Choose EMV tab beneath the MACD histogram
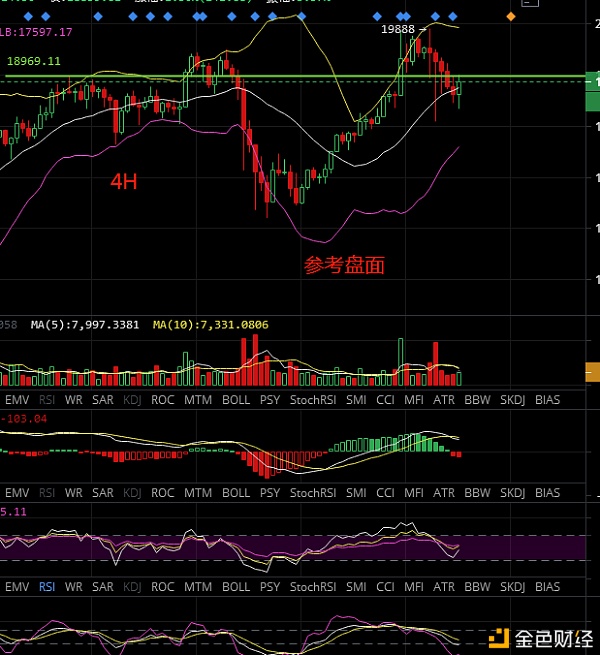This screenshot has height=655, width=600. point(17,493)
